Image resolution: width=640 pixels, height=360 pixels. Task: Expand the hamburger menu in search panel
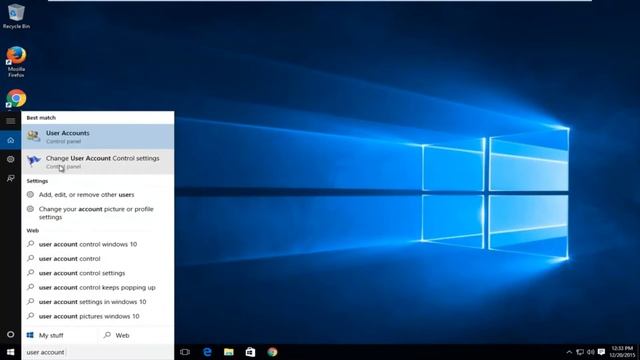[11, 121]
